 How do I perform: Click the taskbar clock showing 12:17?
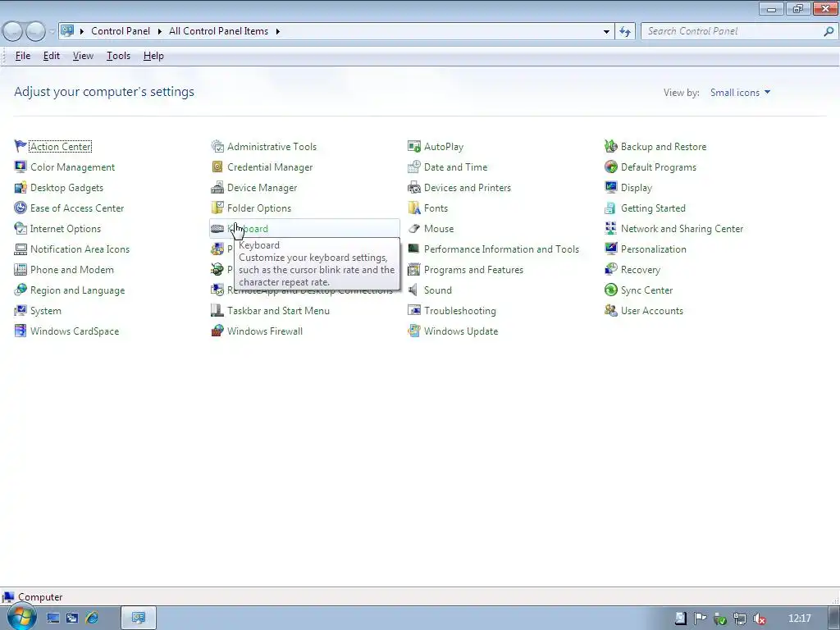(799, 619)
